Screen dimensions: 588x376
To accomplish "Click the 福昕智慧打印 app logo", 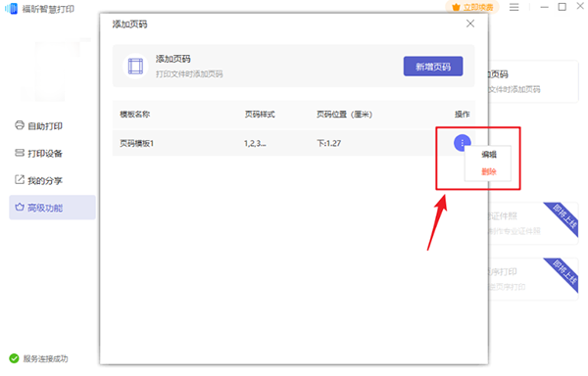I will point(11,9).
